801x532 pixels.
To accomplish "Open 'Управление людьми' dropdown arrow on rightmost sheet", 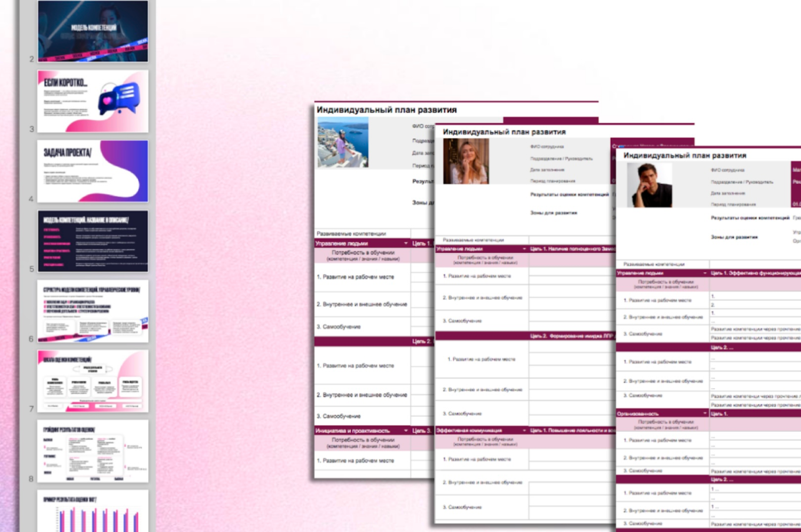I will point(704,273).
